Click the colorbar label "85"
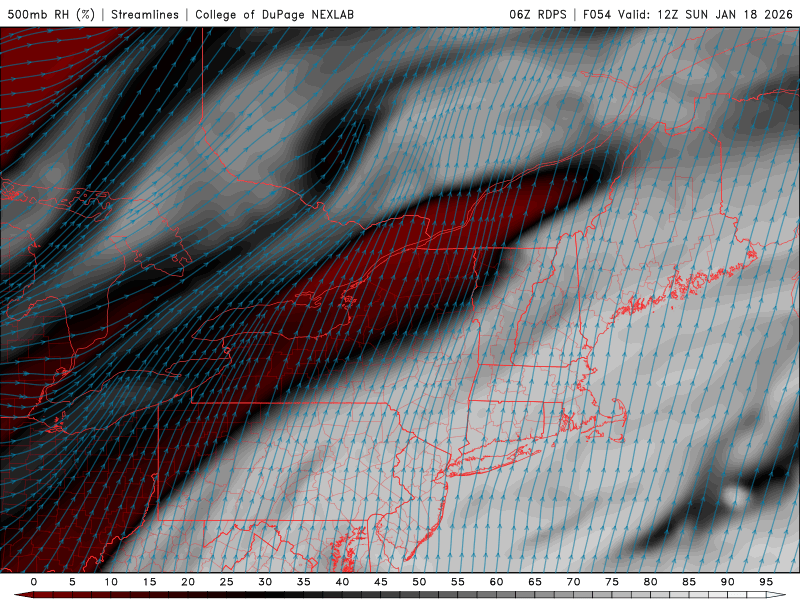Viewport: 800px width, 600px height. pyautogui.click(x=689, y=582)
